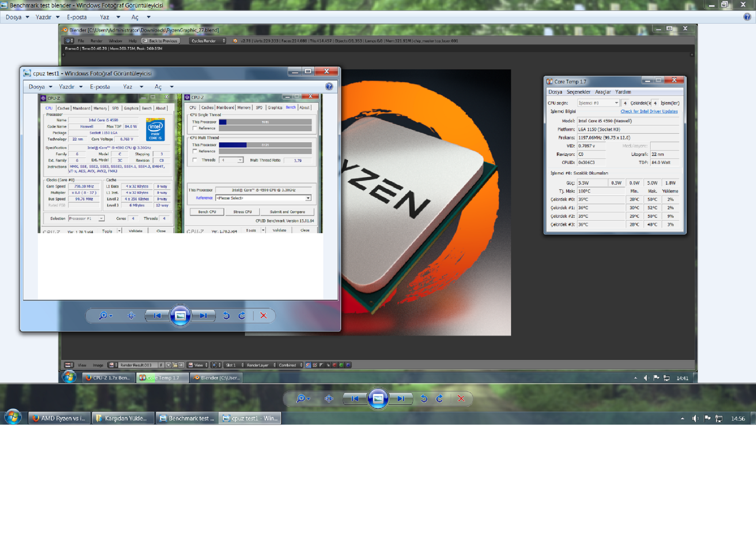Viewport: 756px width, 548px height.
Task: Toggle Blender's green channel display icon
Action: pyautogui.click(x=341, y=365)
